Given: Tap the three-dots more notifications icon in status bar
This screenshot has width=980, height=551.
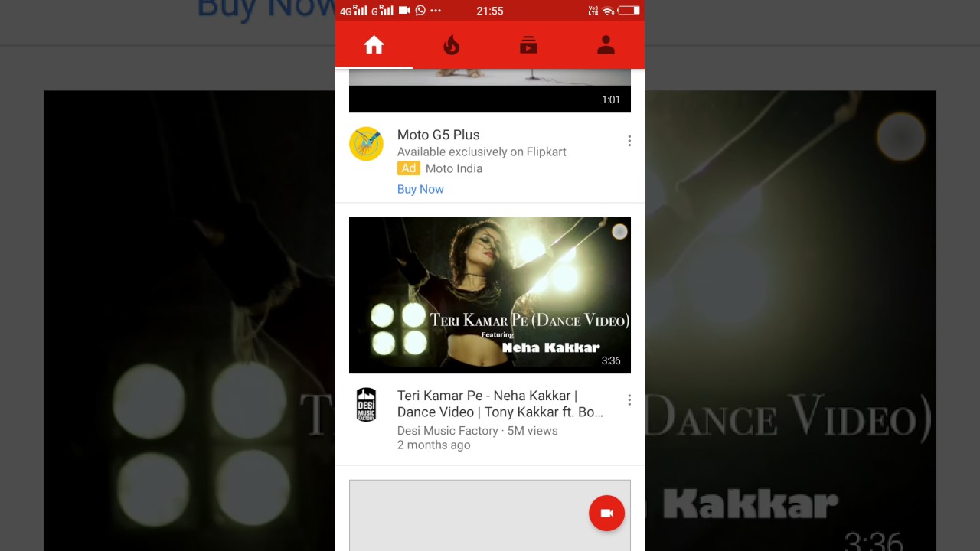Looking at the screenshot, I should 436,11.
